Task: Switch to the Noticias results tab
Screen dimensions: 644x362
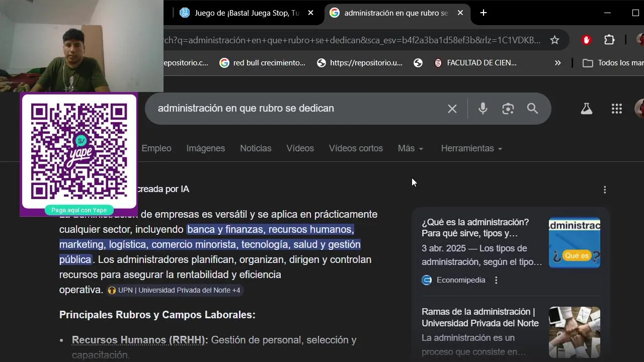Action: (x=256, y=148)
